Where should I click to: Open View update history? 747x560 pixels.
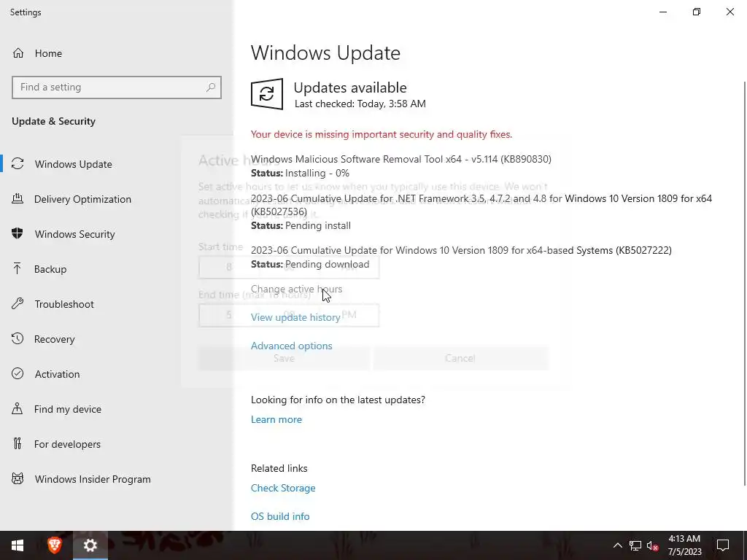(295, 317)
